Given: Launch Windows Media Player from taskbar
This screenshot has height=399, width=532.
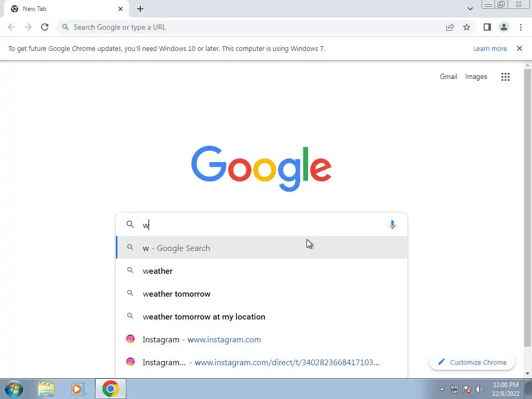Looking at the screenshot, I should (78, 389).
